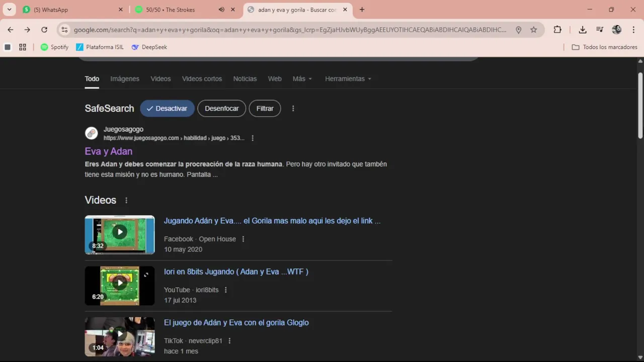
Task: Reload the current page
Action: [x=44, y=30]
